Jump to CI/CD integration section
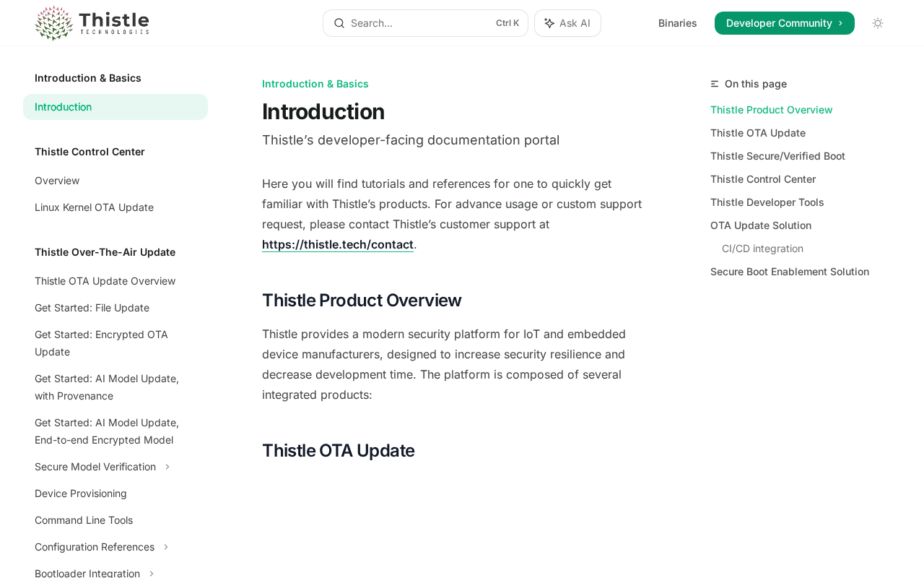The height and width of the screenshot is (578, 924). click(762, 249)
